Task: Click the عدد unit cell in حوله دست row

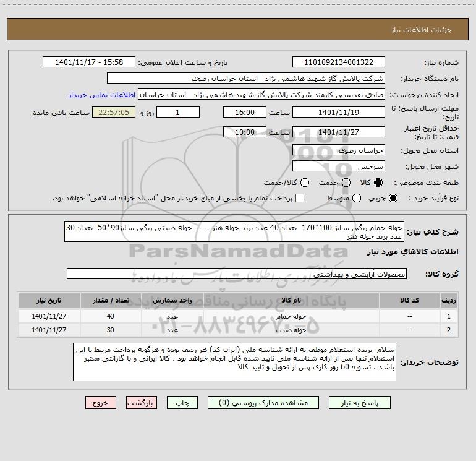Action: coord(172,330)
